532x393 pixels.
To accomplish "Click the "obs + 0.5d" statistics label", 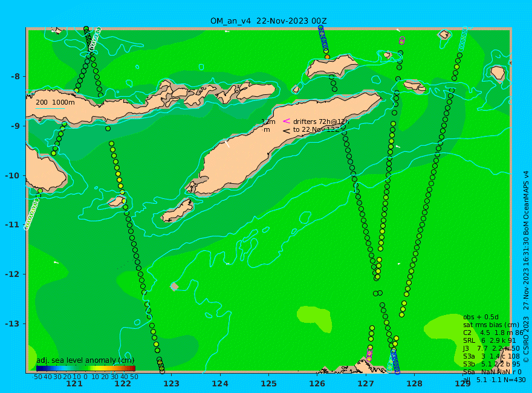I will coord(481,317).
